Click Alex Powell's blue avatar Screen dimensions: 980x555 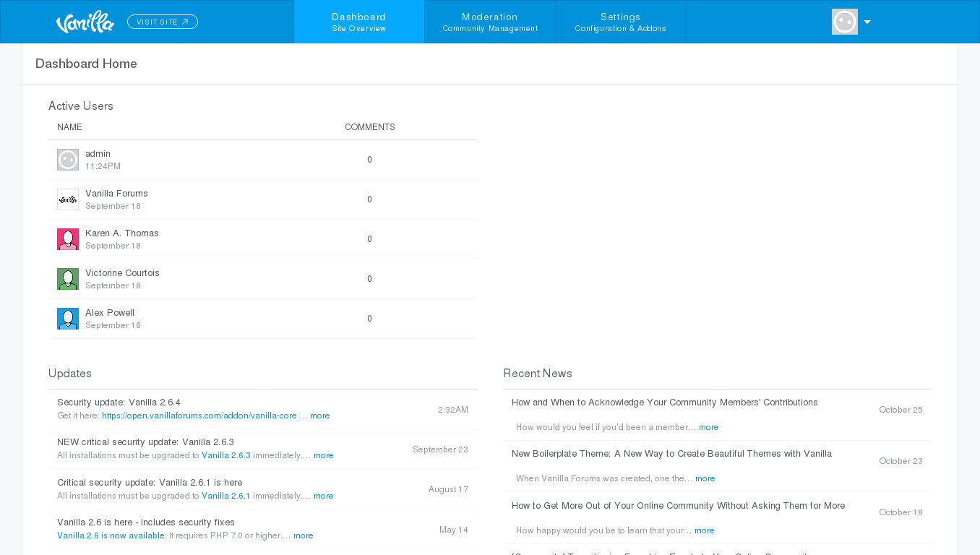(68, 319)
